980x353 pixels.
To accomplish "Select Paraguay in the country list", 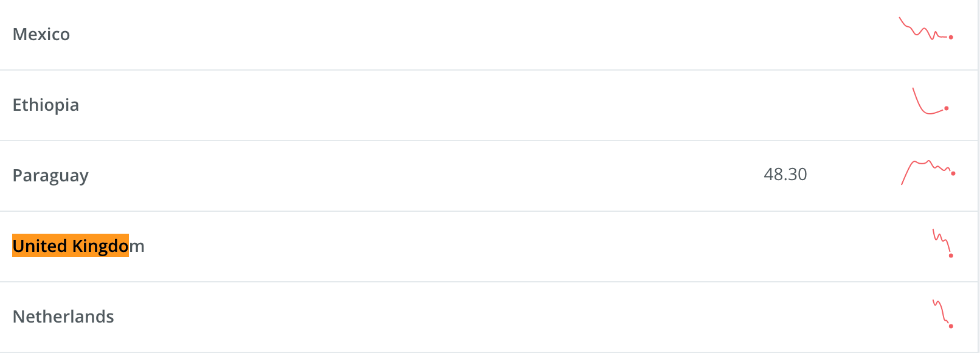I will [50, 175].
